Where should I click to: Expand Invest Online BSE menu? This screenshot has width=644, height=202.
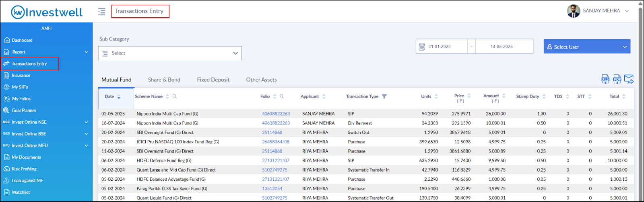pos(86,134)
